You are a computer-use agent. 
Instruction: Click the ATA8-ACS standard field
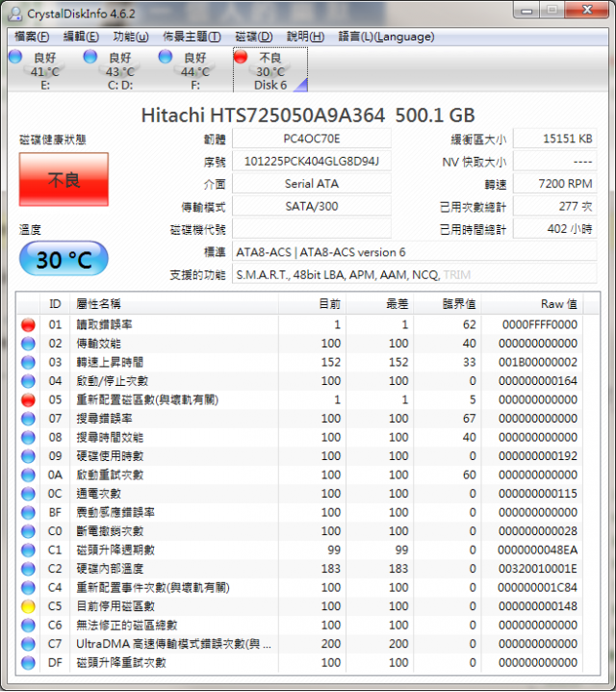click(x=414, y=252)
